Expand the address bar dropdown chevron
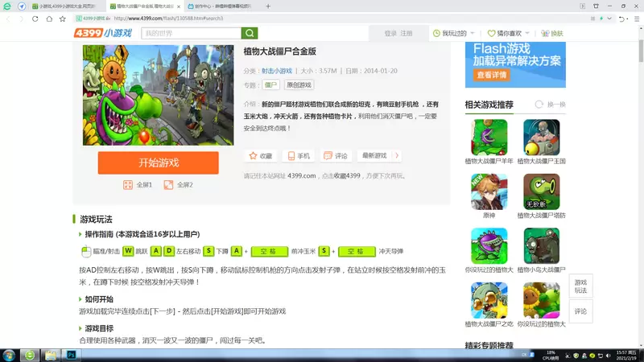 609,19
